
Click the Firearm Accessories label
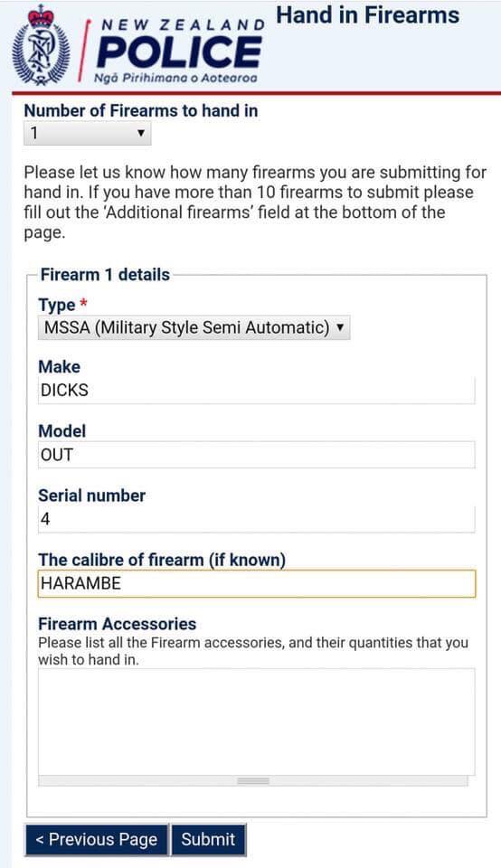tap(118, 624)
